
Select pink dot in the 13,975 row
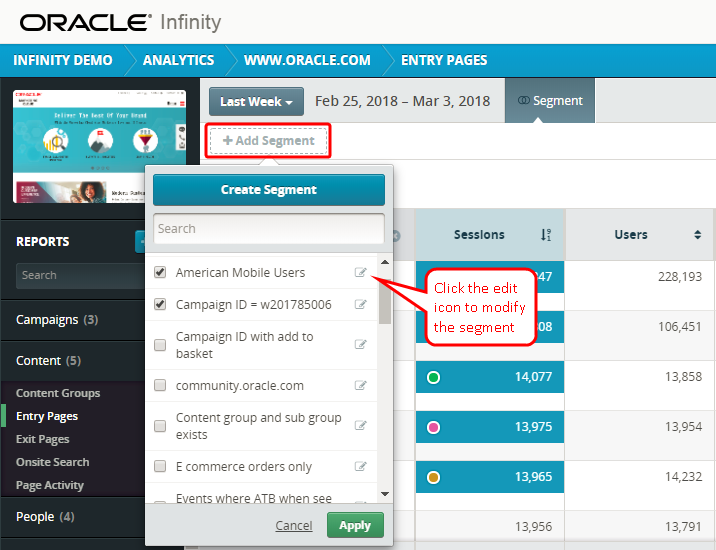pyautogui.click(x=433, y=427)
